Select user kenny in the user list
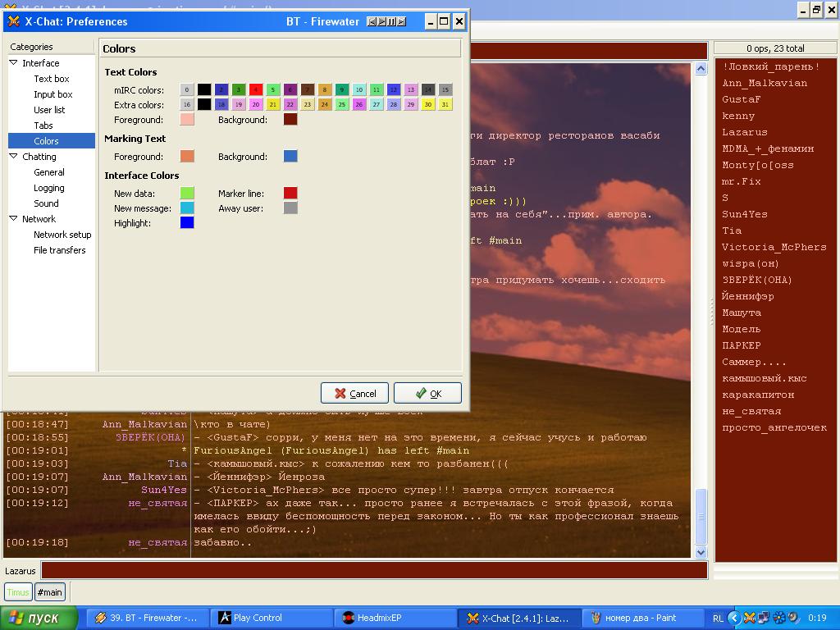 point(738,116)
